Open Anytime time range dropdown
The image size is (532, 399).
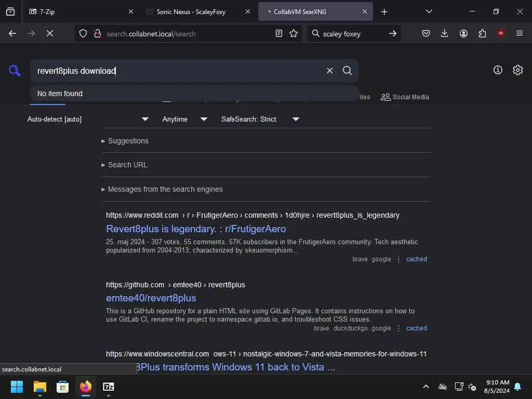(184, 119)
